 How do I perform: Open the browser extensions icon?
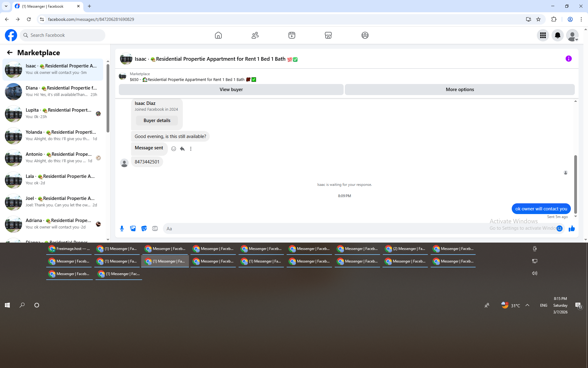pos(554,19)
